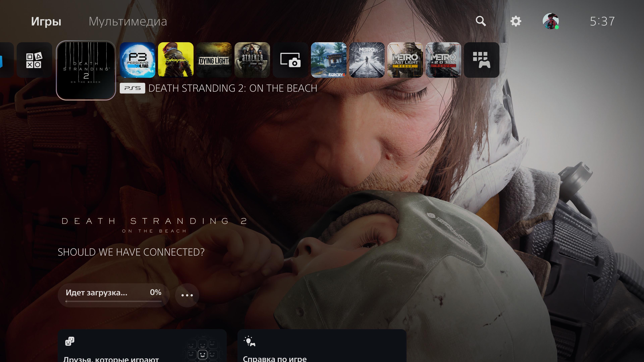
Task: Select S.T.A.L.K.E.R. Clear Sky tile
Action: click(x=252, y=60)
